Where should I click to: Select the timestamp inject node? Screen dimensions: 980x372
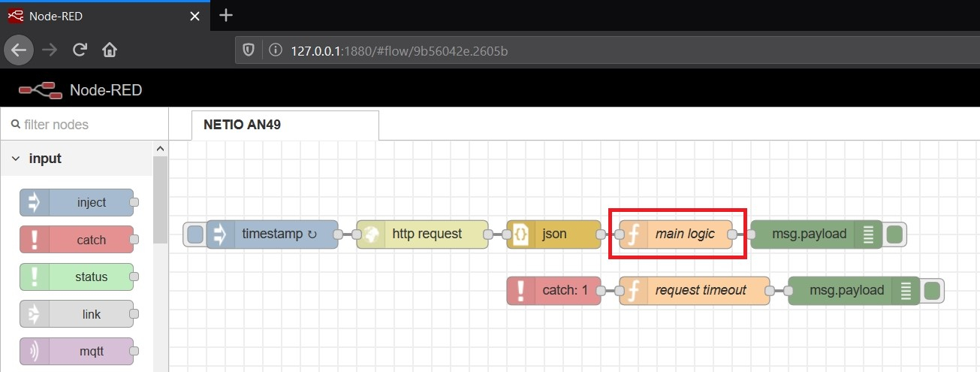pyautogui.click(x=272, y=234)
